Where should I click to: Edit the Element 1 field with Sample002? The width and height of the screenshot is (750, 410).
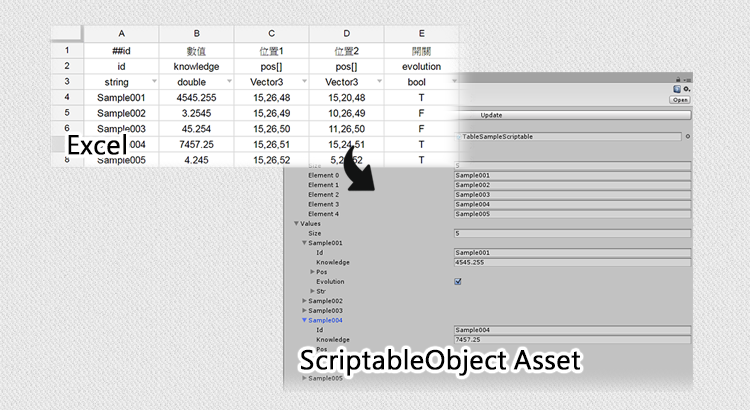click(x=573, y=185)
